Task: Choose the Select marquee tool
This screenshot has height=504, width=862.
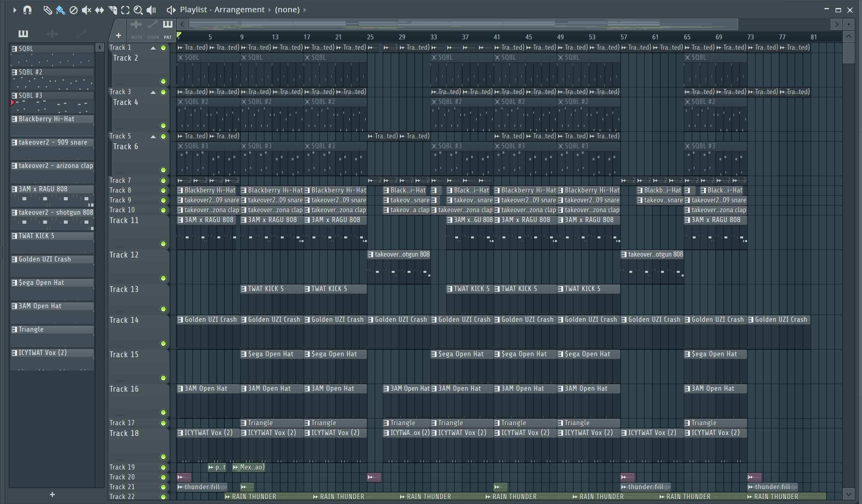Action: point(125,10)
